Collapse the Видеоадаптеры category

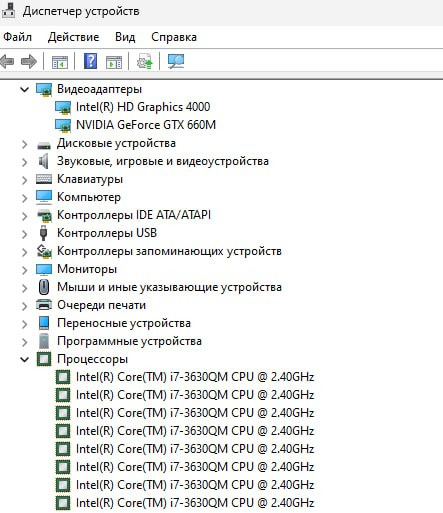pyautogui.click(x=24, y=89)
